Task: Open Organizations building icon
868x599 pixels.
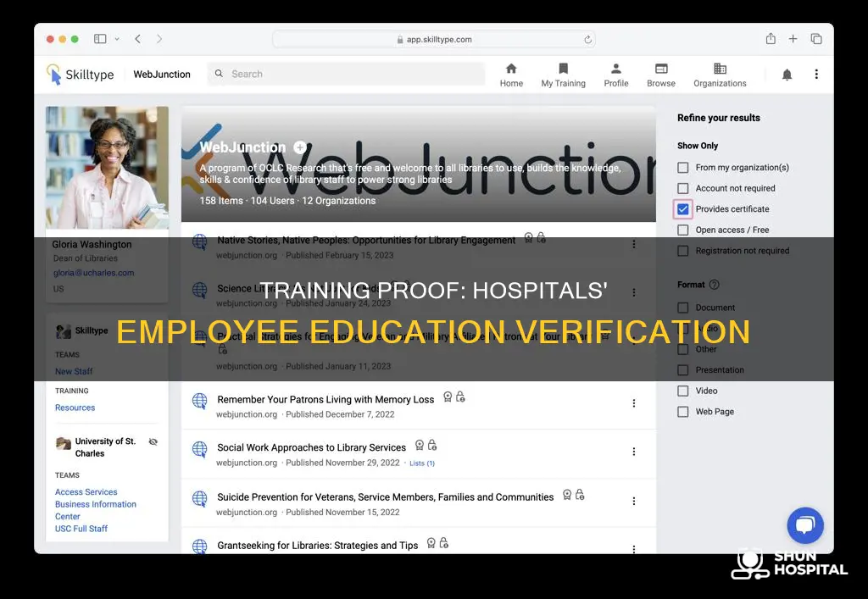Action: [720, 69]
